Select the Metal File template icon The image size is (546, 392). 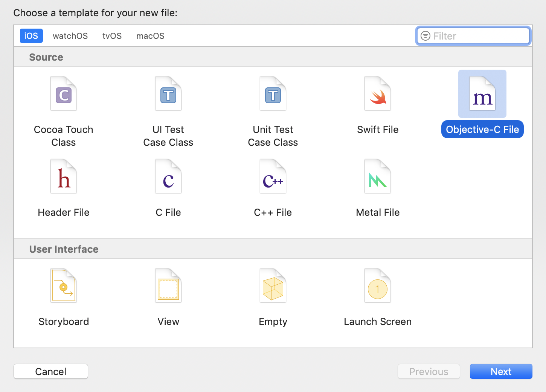(x=378, y=176)
